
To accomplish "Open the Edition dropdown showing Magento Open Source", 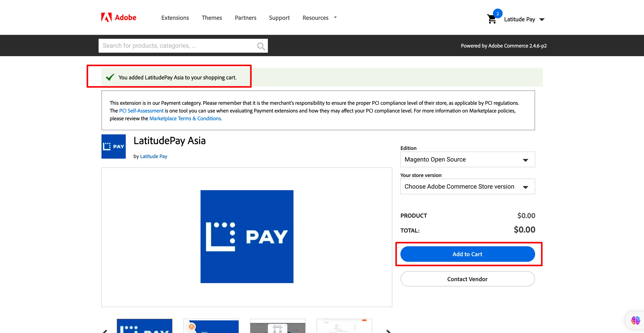I will point(468,159).
